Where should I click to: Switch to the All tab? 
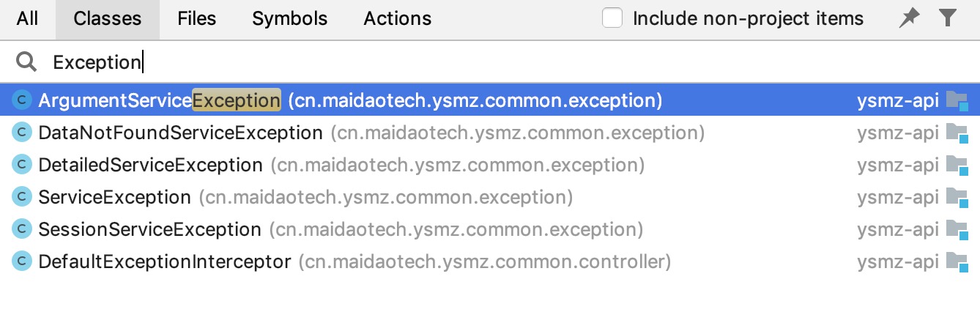click(x=27, y=19)
